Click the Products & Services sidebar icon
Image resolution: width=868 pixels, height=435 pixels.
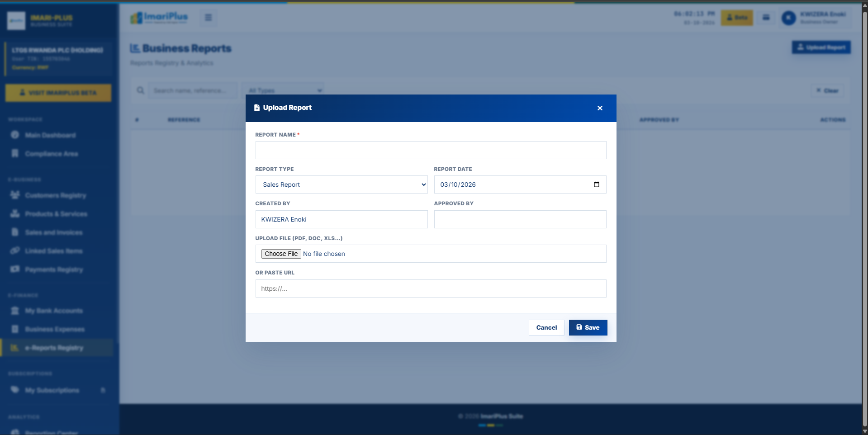pos(15,213)
